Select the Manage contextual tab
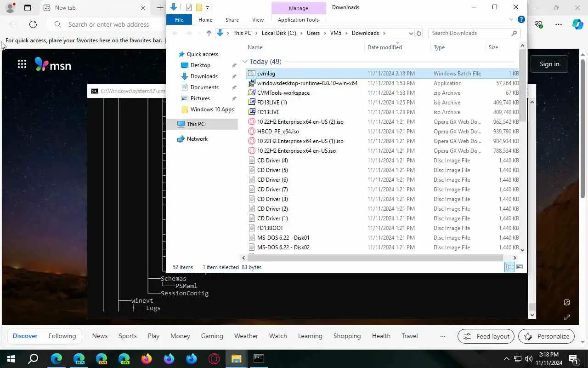This screenshot has width=588, height=368. [299, 8]
